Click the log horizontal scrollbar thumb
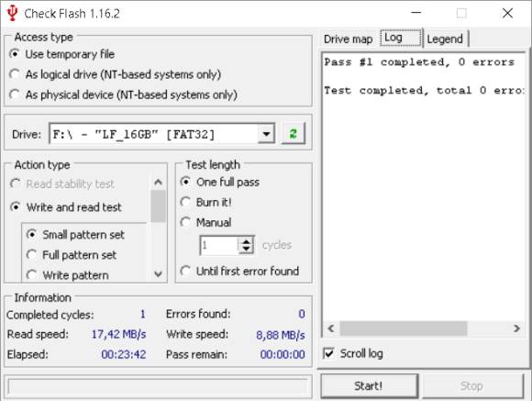 pos(404,329)
